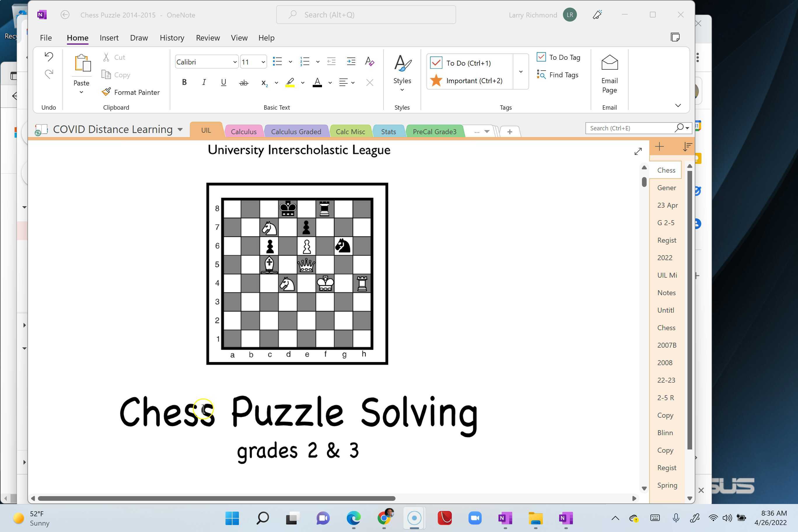Switch to the Calculus section tab
Screen dimensions: 798x532
(244, 131)
